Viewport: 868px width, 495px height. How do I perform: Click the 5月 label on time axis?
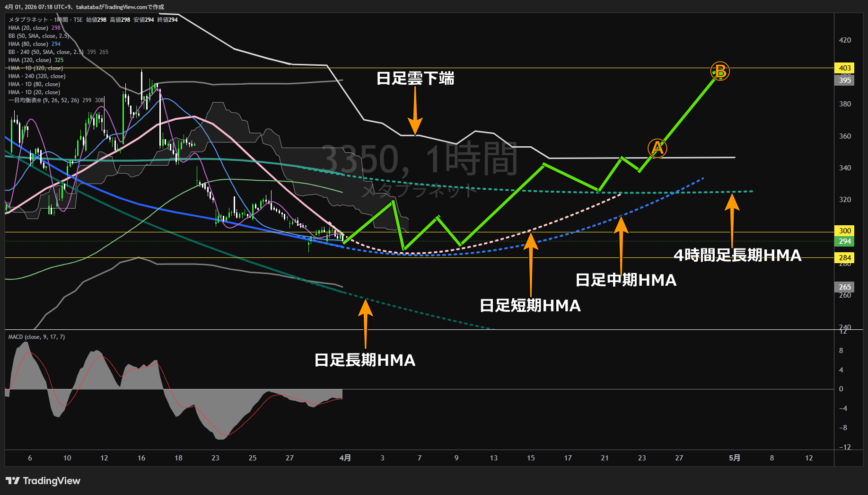tap(735, 458)
